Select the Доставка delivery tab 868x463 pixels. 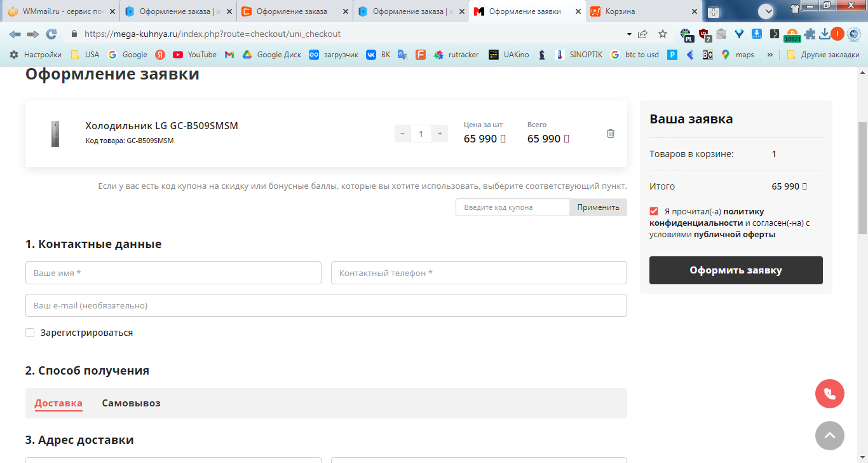[58, 403]
